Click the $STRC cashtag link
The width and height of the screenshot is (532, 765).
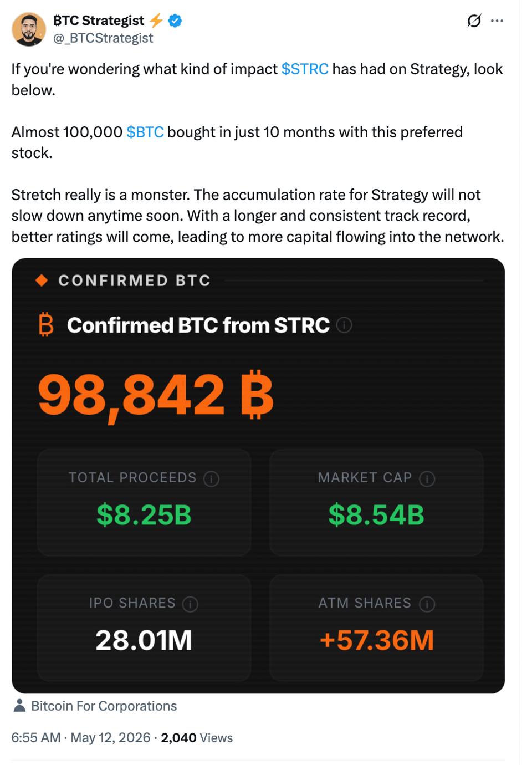(x=305, y=69)
